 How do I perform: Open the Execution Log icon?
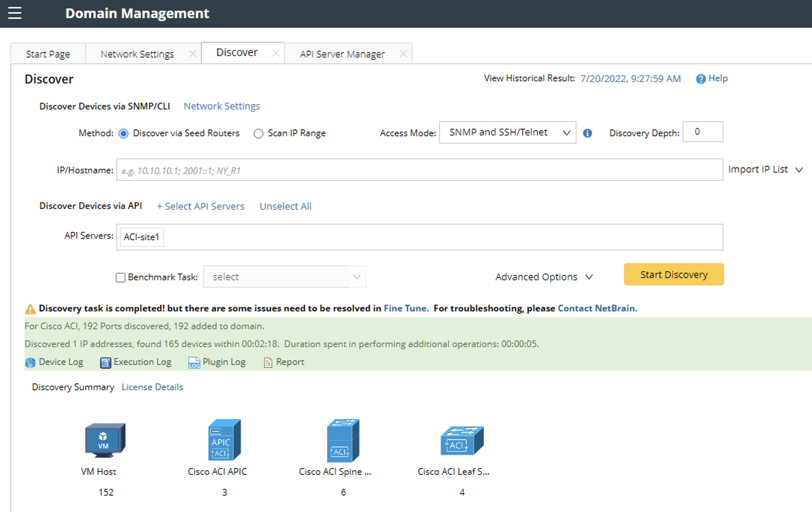pyautogui.click(x=105, y=362)
